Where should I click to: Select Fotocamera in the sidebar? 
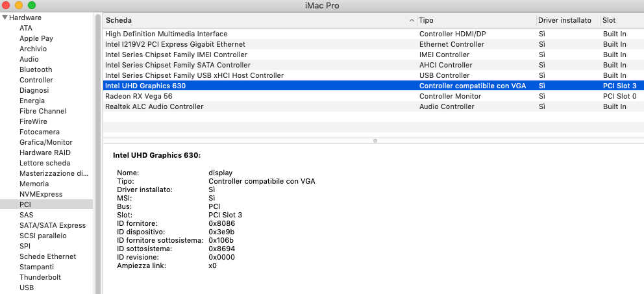pos(40,132)
